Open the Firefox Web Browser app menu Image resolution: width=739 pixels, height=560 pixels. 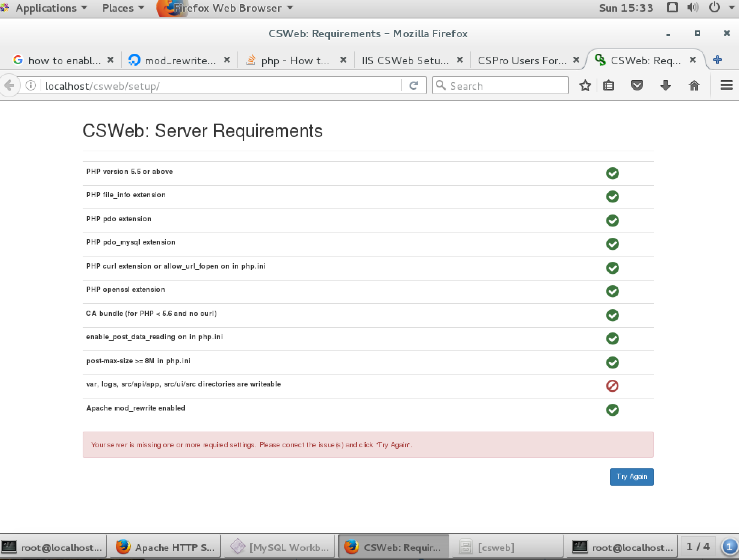[x=225, y=8]
